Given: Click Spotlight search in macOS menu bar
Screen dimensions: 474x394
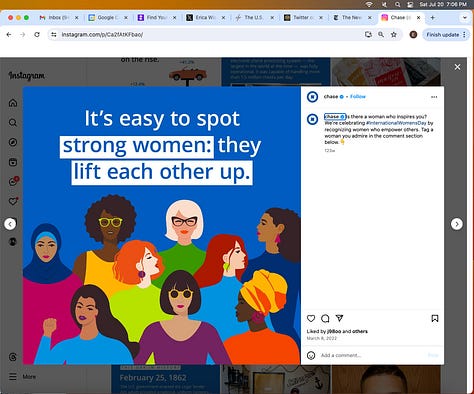Looking at the screenshot, I should pyautogui.click(x=397, y=4).
